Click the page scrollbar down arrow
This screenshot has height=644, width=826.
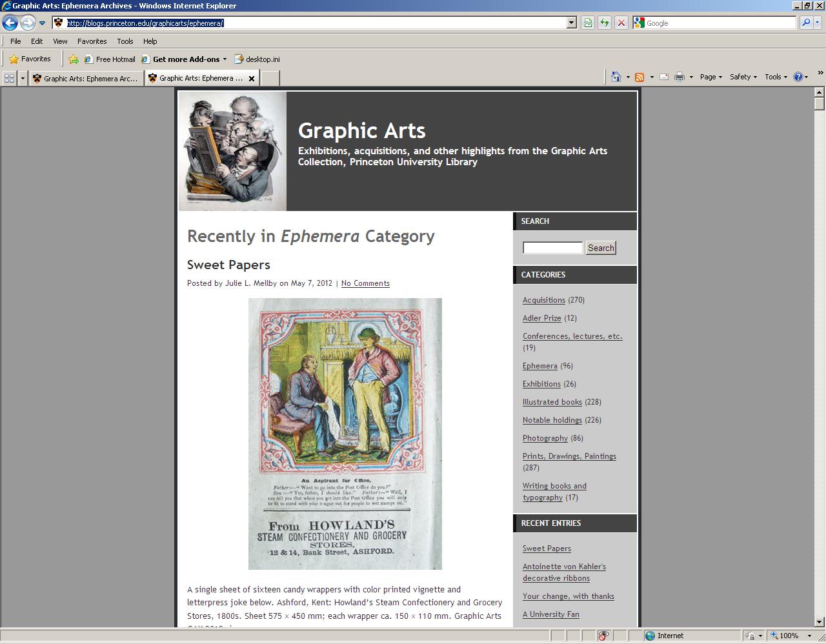click(x=820, y=622)
